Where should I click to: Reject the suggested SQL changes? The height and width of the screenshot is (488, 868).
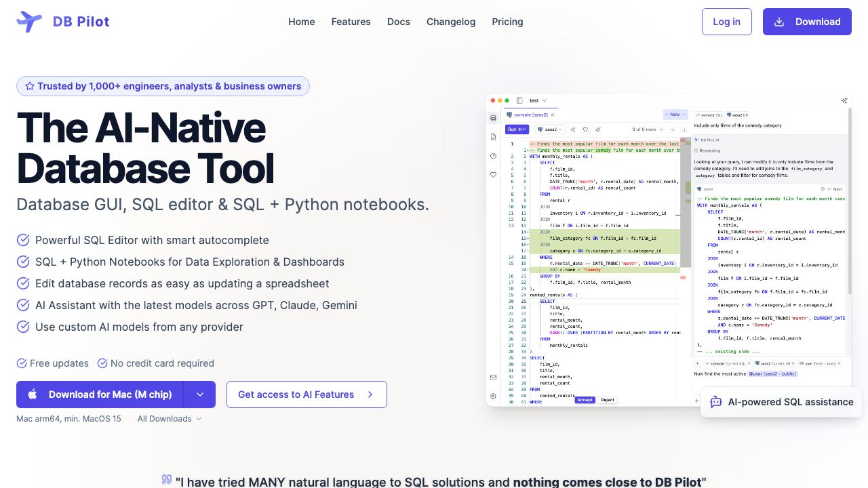tap(608, 400)
